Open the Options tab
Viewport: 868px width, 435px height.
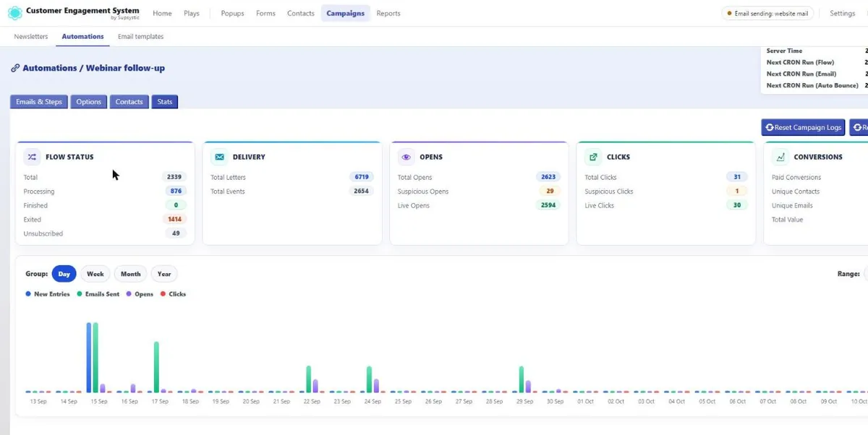[89, 102]
